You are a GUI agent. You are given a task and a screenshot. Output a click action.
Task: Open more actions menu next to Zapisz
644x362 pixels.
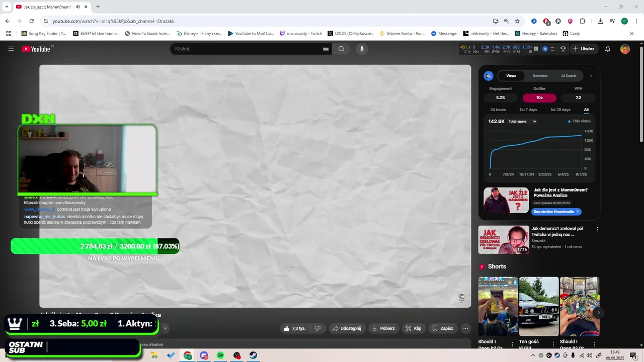click(x=465, y=328)
